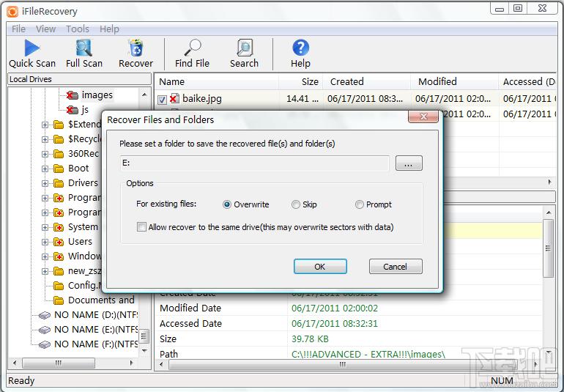
Task: Sort file list by Size column
Action: coord(301,82)
